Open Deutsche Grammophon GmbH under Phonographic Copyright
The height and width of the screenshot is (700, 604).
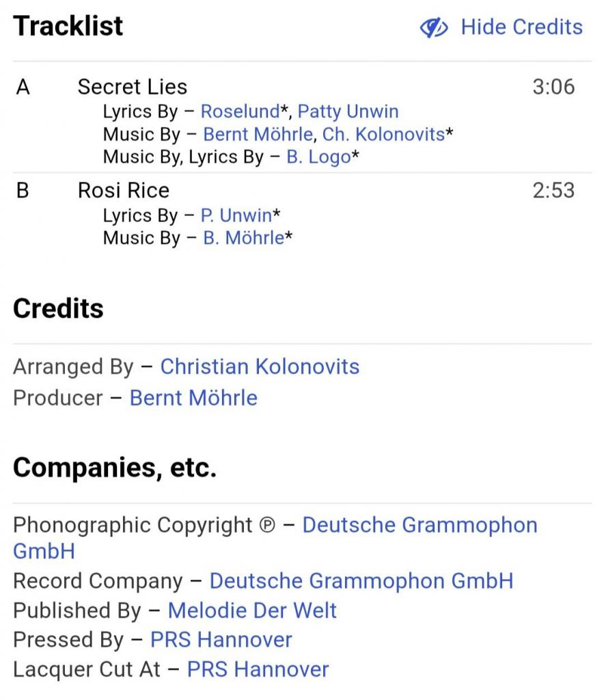(420, 525)
